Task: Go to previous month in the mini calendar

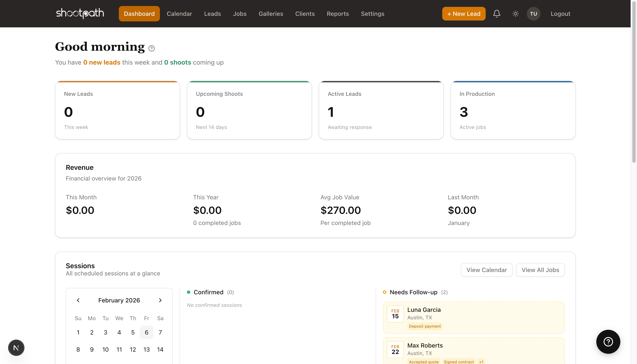Action: point(78,300)
